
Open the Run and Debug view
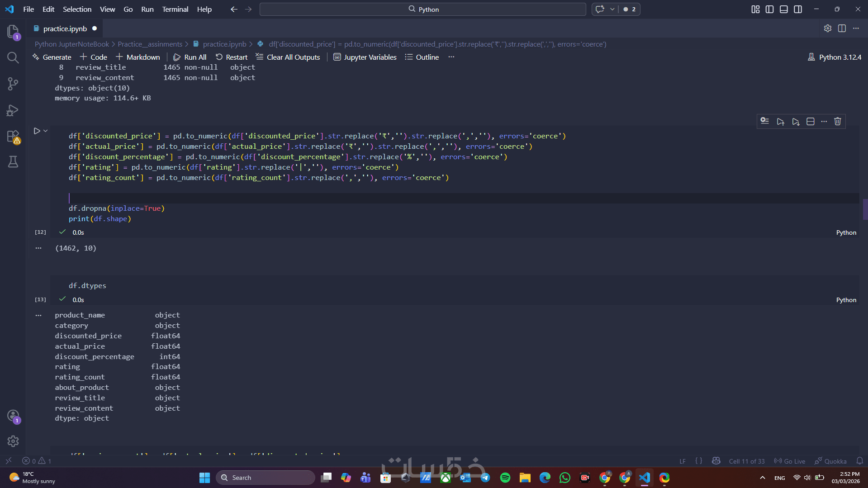point(13,110)
